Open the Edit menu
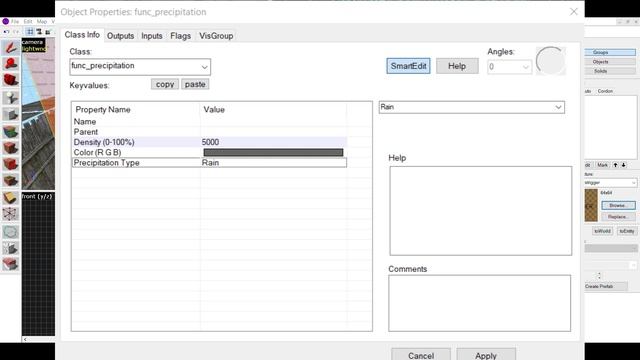 [x=28, y=21]
